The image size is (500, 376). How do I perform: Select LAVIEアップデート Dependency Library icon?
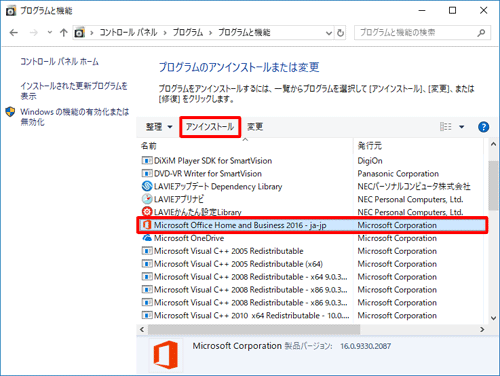[147, 186]
